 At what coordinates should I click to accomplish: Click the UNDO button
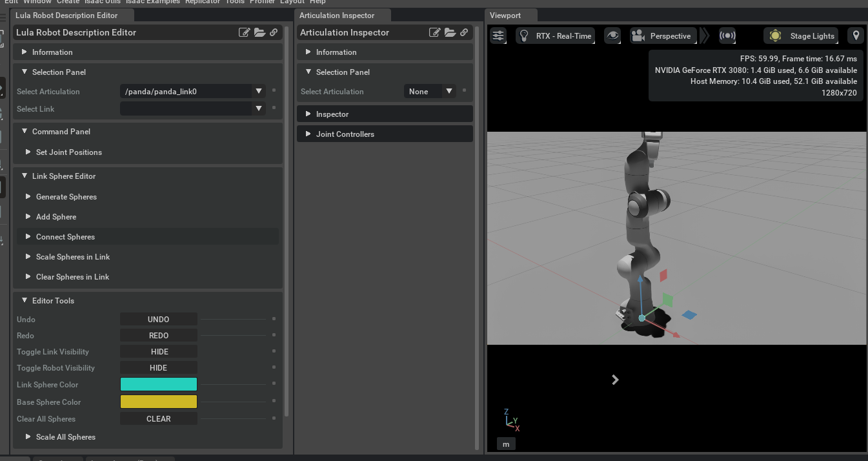coord(159,320)
